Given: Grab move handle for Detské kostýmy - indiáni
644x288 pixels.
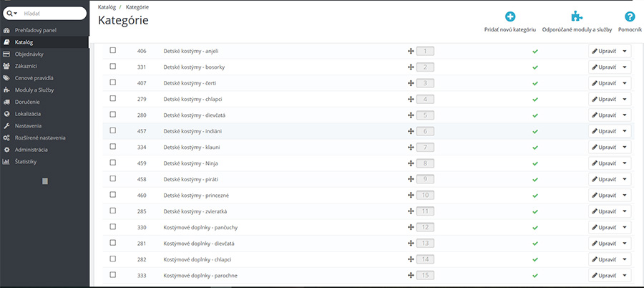Looking at the screenshot, I should click(410, 132).
